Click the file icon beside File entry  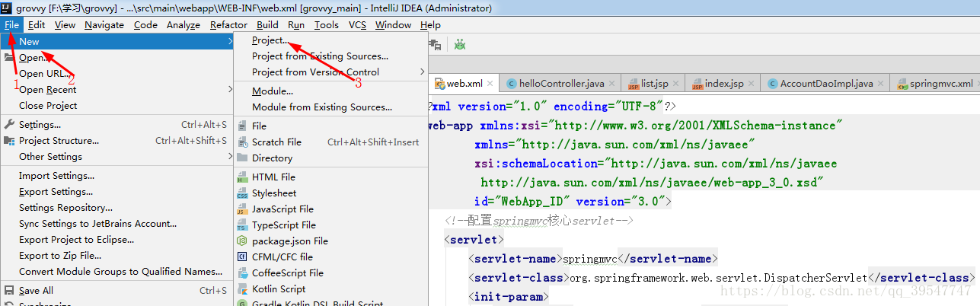coord(242,126)
